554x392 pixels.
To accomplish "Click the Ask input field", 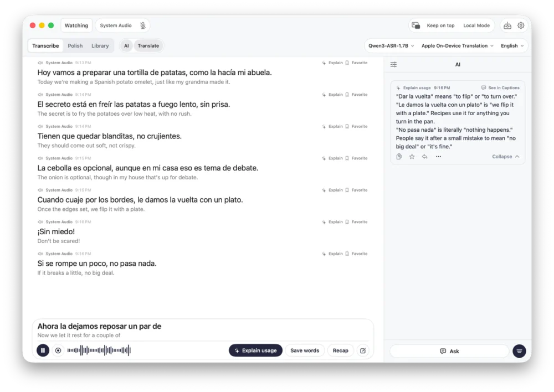I will (449, 351).
